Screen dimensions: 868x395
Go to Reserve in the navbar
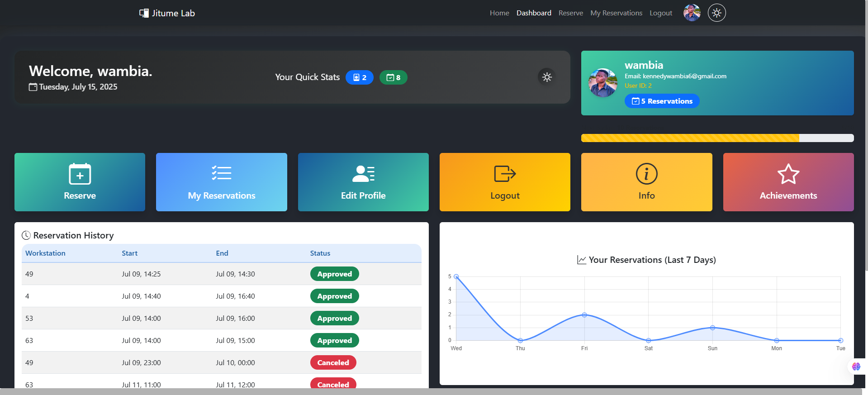click(570, 13)
